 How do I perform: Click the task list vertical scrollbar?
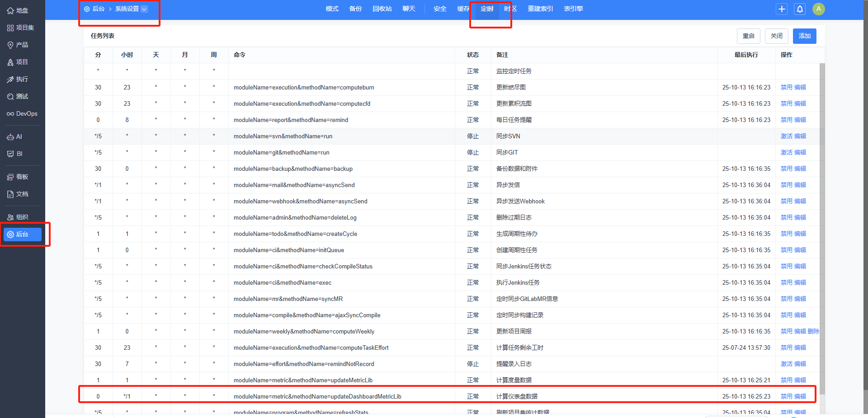point(822,226)
